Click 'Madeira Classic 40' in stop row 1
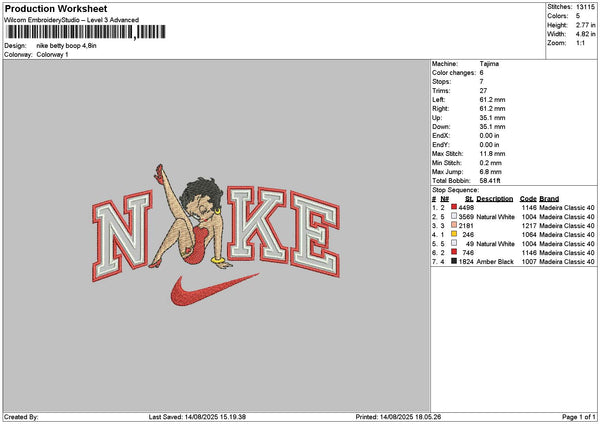This screenshot has height=424, width=600. click(x=567, y=208)
